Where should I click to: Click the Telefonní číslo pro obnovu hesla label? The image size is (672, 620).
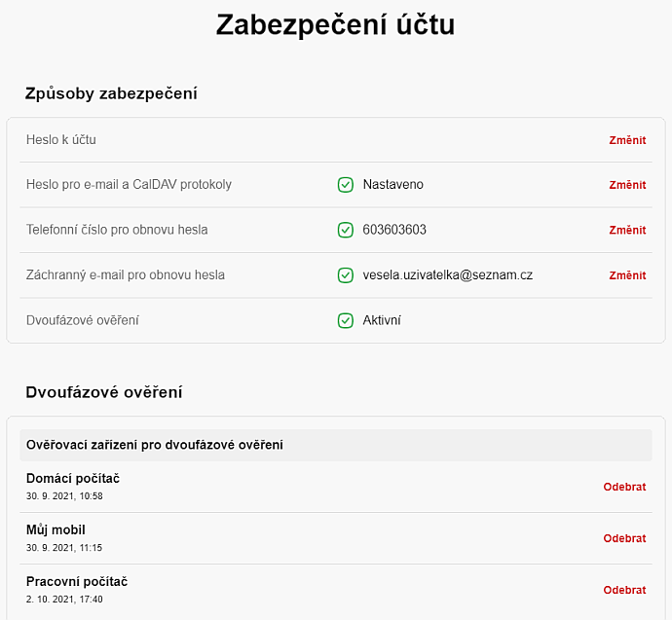117,230
